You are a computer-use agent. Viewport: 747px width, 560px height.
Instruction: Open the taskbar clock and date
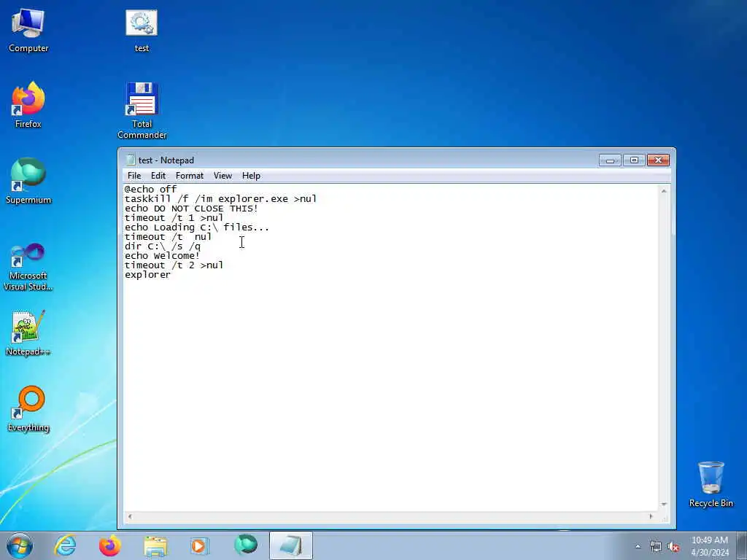[x=709, y=546]
